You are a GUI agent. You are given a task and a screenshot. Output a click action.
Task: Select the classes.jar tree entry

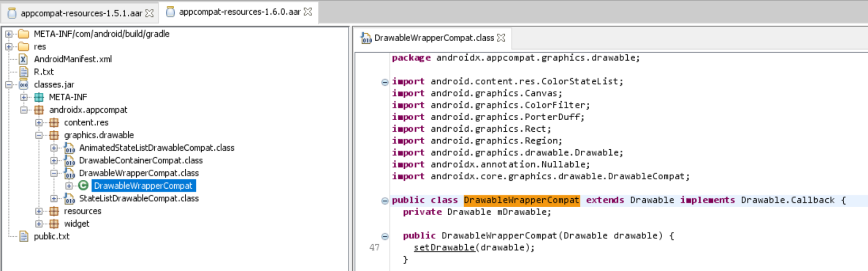(x=54, y=84)
